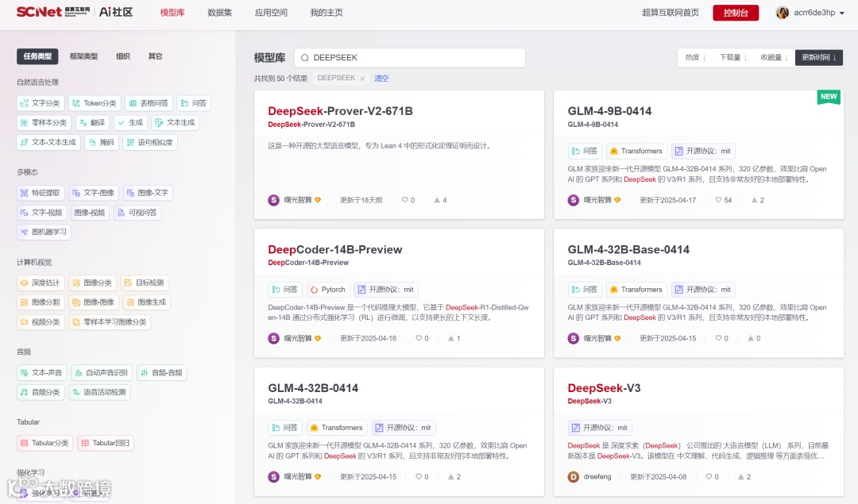Select the 图像-文字 filter tag

tap(148, 193)
